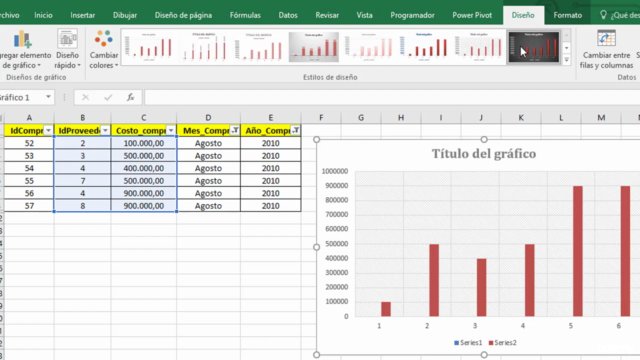Image resolution: width=640 pixels, height=360 pixels.
Task: Apply the first chart style thumbnail
Action: point(149,47)
